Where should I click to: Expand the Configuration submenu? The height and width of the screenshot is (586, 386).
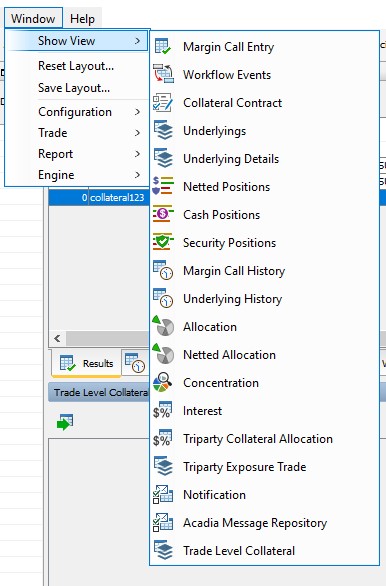78,112
